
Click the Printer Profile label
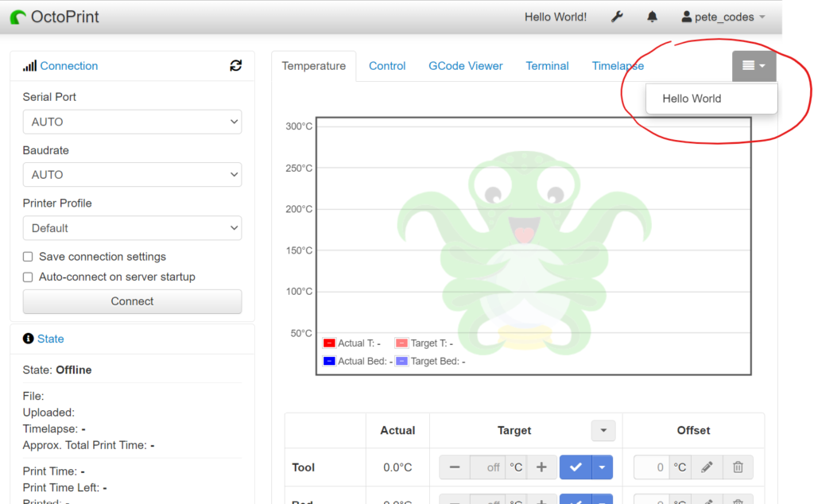point(57,204)
